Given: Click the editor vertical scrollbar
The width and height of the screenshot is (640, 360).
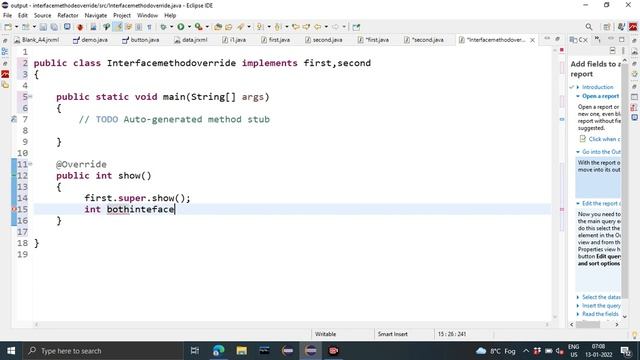Looking at the screenshot, I should point(555,184).
